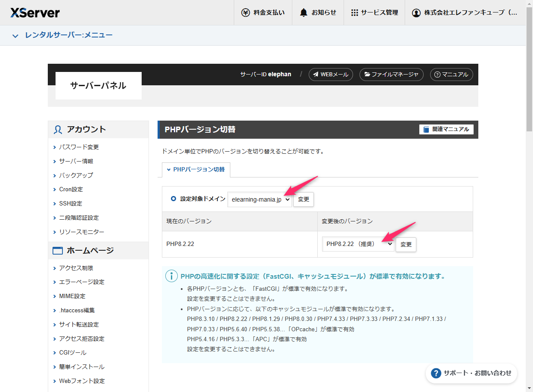Open リソースモニター sidebar link
Screen dimensions: 533x392
(81, 232)
